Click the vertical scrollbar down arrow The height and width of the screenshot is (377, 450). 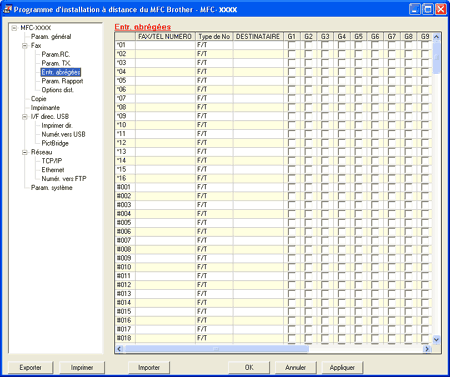436,340
